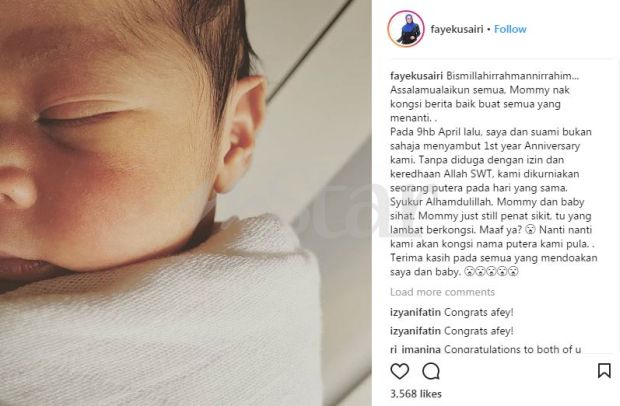View the 3,568 likes list
620x406 pixels.
[416, 394]
